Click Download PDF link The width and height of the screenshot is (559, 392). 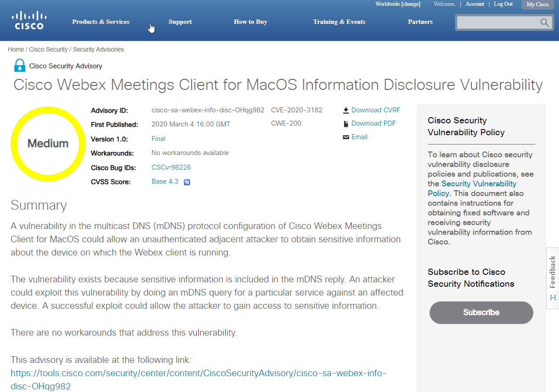click(x=374, y=123)
